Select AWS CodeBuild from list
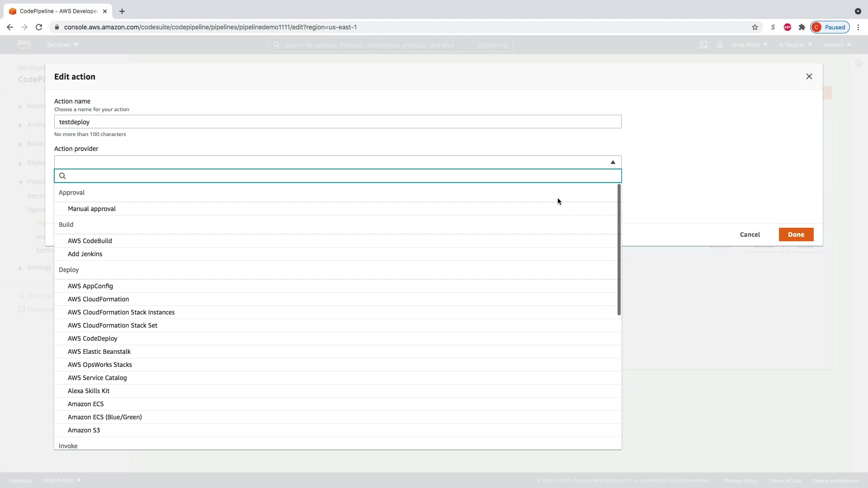 pyautogui.click(x=90, y=241)
